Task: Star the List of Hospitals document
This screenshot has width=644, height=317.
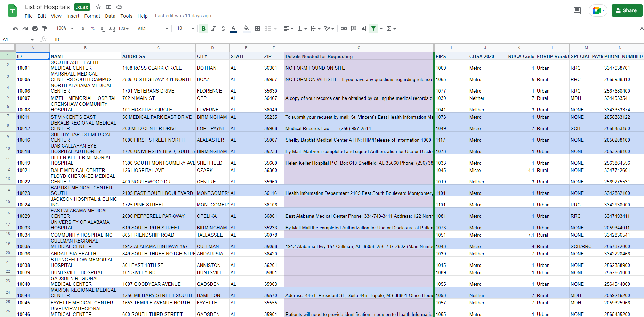Action: tap(98, 7)
